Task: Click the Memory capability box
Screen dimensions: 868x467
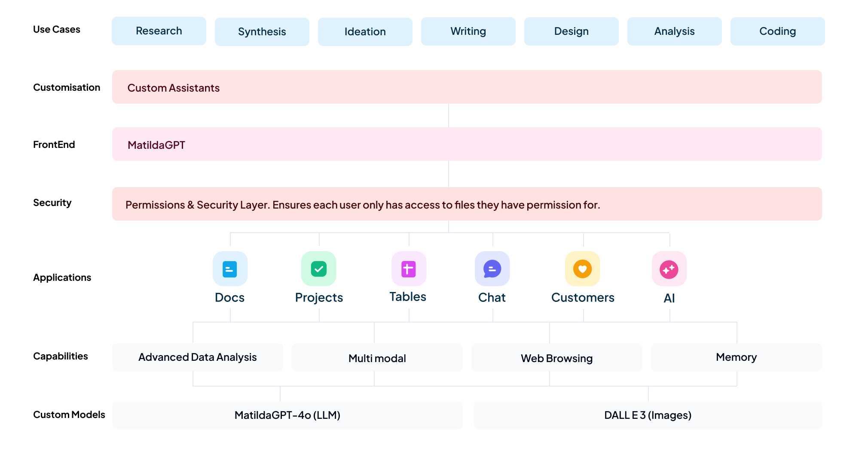Action: [x=737, y=357]
